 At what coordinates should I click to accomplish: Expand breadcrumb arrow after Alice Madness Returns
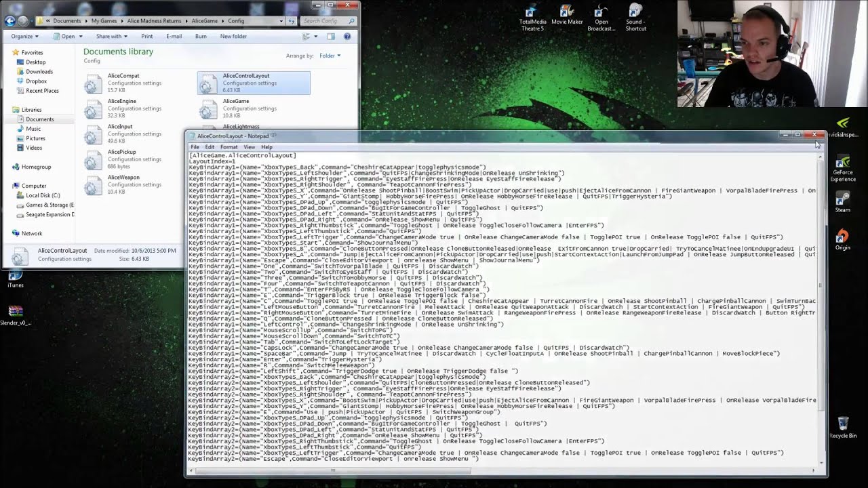(x=188, y=21)
